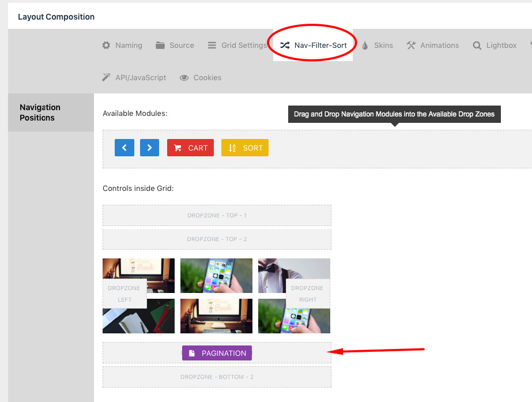Open the Cookies tab with eye icon
The height and width of the screenshot is (402, 532).
(x=200, y=77)
